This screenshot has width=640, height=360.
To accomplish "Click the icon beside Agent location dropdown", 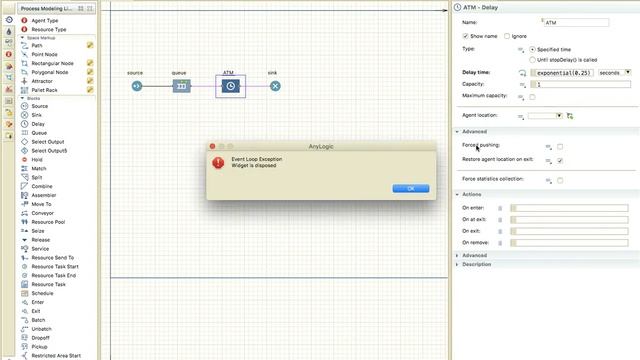I will (570, 116).
